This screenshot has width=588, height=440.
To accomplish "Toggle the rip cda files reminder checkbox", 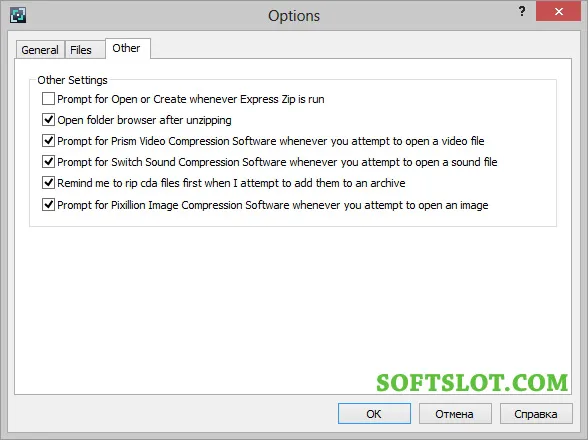I will click(48, 183).
